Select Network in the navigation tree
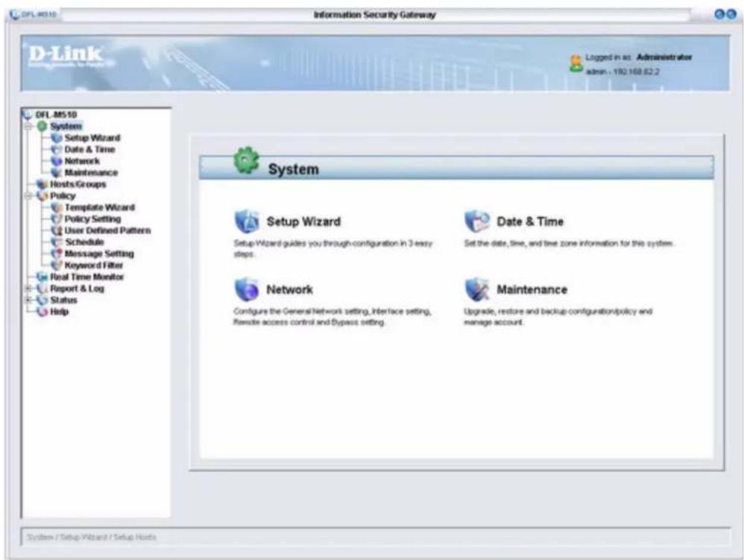 click(x=82, y=161)
